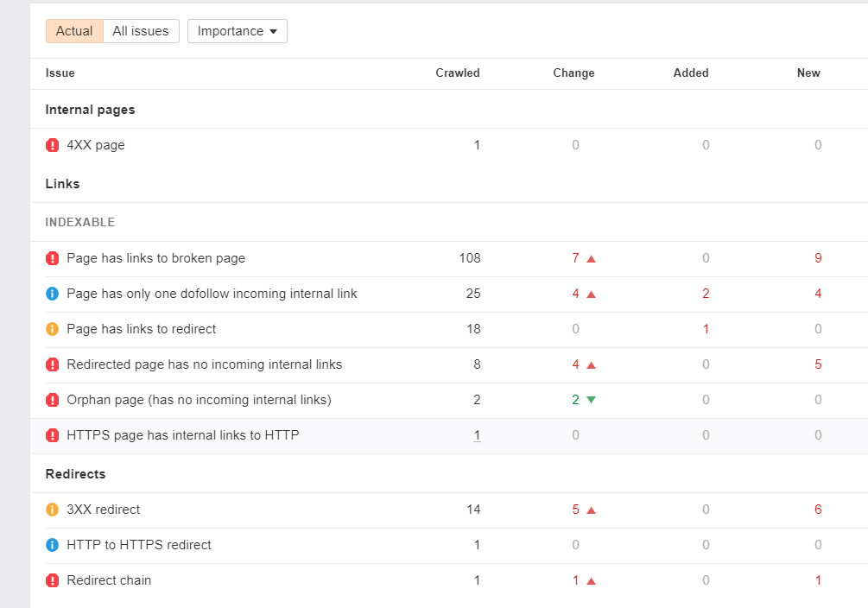Click underlined crawled count for HTTPS links to HTTP
Screen dimensions: 868x608
pos(477,435)
